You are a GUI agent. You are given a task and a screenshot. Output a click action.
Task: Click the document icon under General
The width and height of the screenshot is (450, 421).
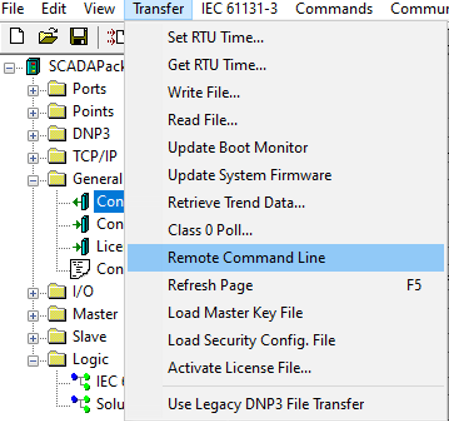click(x=80, y=269)
